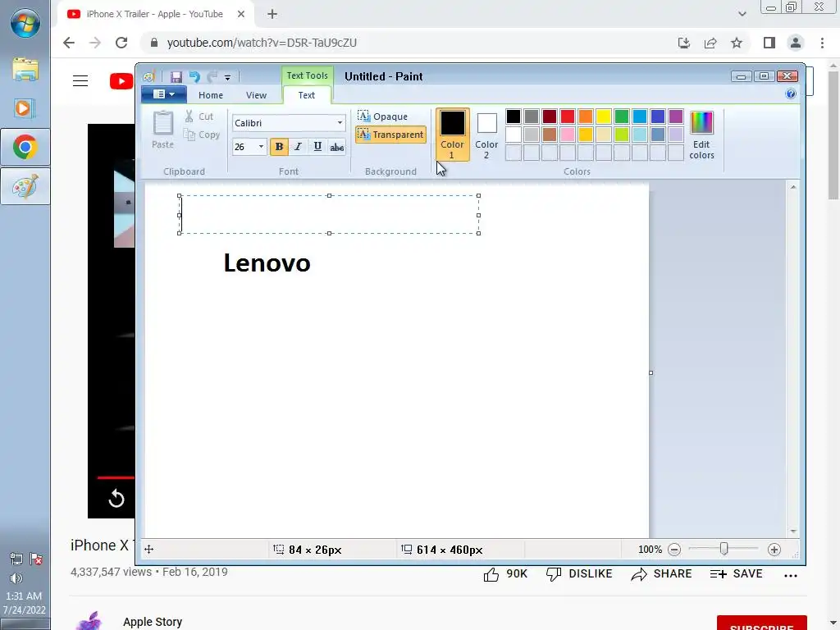Close the iPhone X Trailer YouTube tab
Image resolution: width=840 pixels, height=630 pixels.
(x=241, y=14)
